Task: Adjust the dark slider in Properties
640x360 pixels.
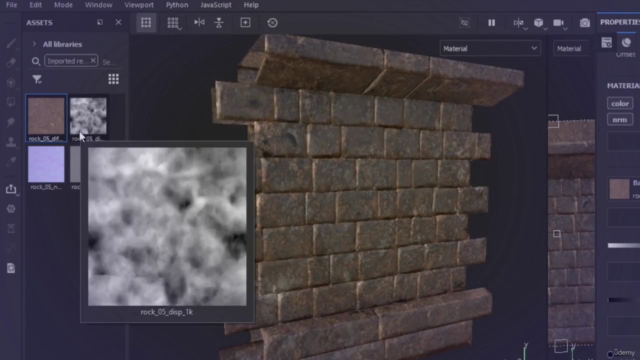Action: point(624,300)
